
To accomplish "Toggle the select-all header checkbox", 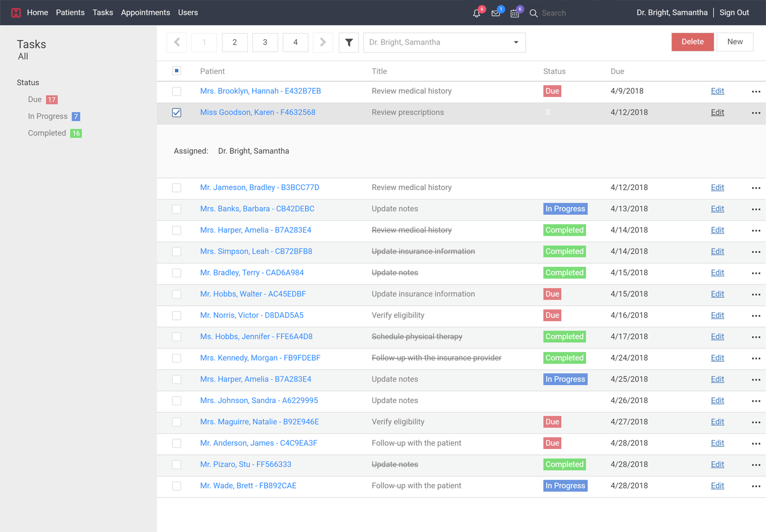I will (x=177, y=71).
